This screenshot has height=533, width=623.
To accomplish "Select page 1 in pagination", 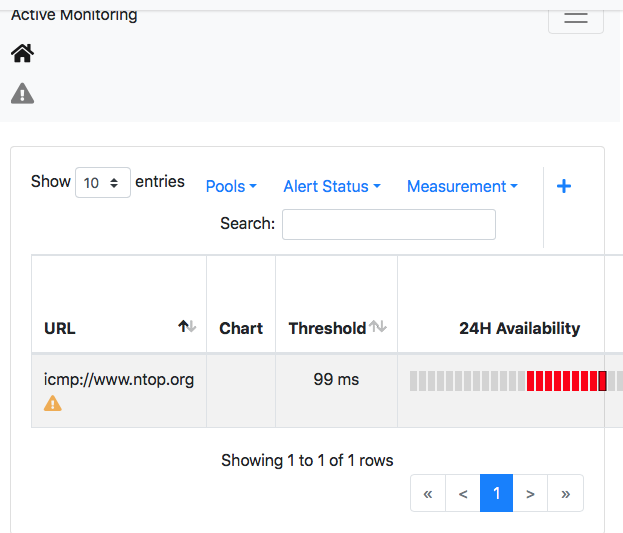I will (x=496, y=493).
